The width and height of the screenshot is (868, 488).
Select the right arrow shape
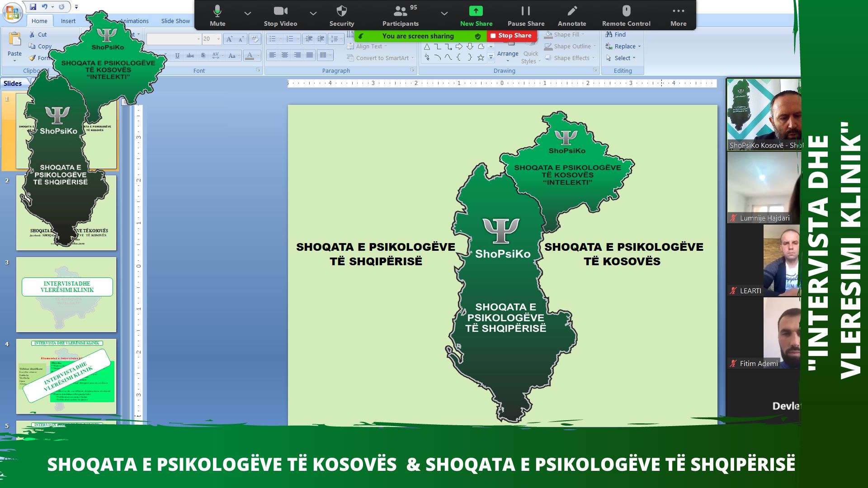(459, 47)
